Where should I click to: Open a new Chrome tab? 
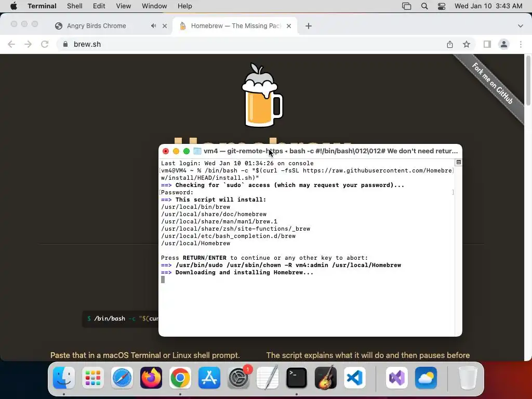[309, 26]
